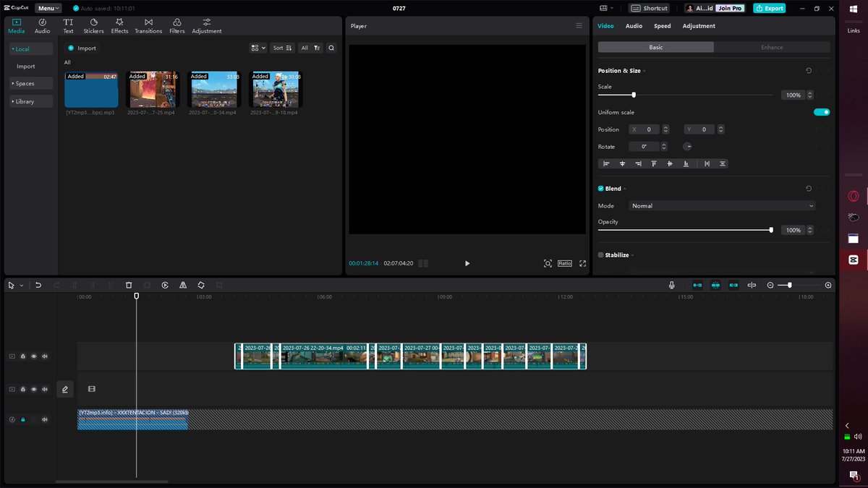868x488 pixels.
Task: Click the align left icon in Position & Size
Action: tap(606, 163)
